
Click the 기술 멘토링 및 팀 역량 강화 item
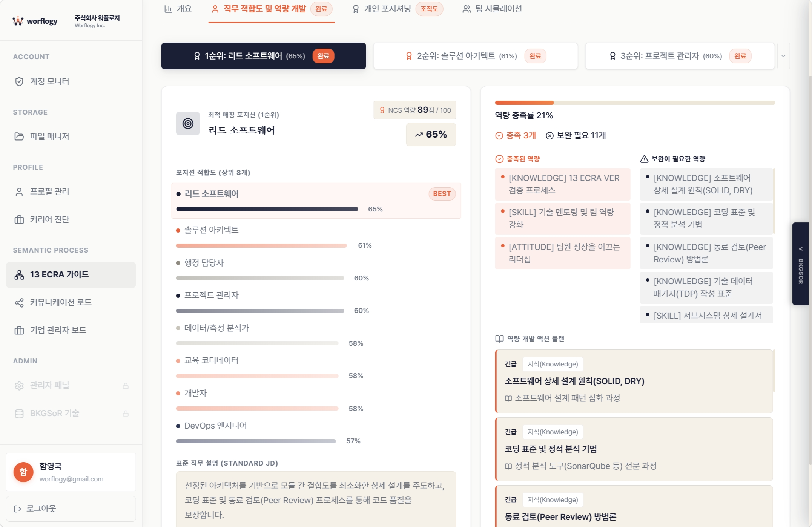point(562,218)
